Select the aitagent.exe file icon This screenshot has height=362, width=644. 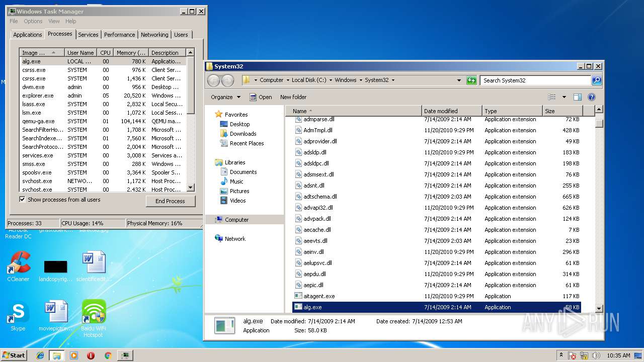(x=298, y=296)
